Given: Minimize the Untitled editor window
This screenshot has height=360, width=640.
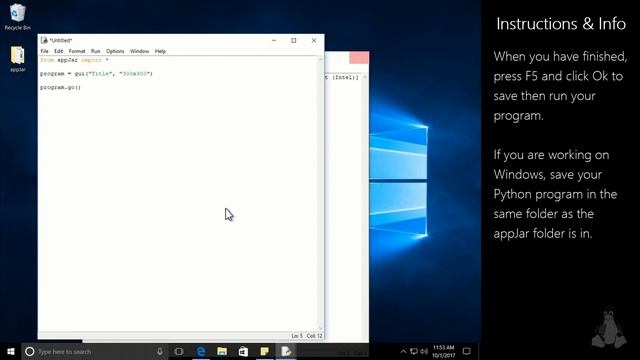Looking at the screenshot, I should (274, 40).
